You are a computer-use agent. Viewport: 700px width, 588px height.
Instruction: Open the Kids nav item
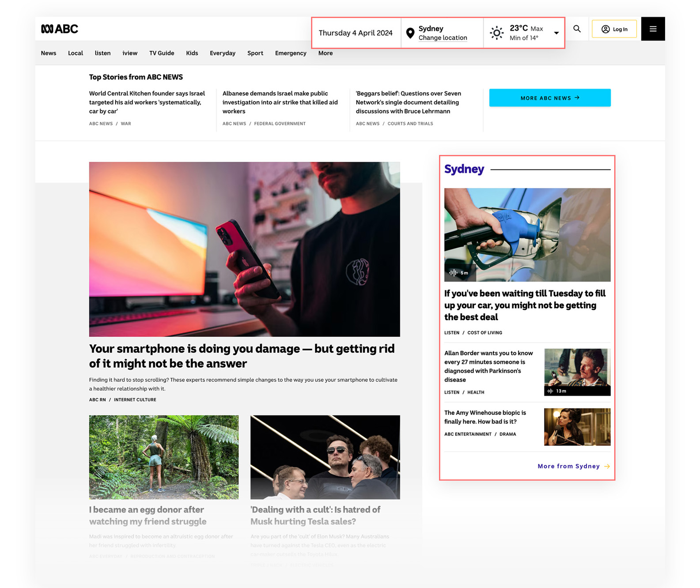coord(192,53)
